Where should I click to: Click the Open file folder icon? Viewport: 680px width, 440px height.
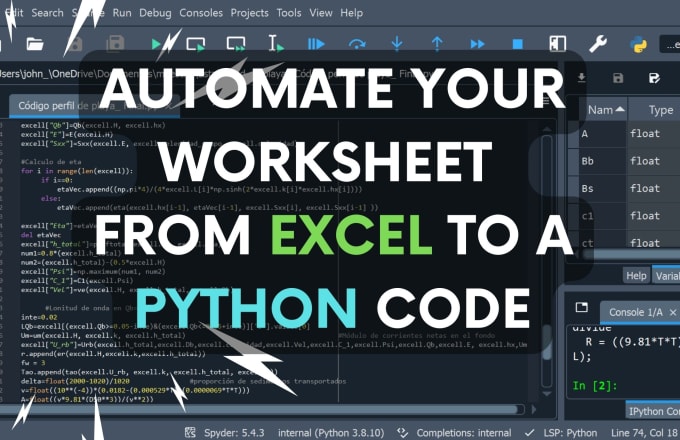(x=35, y=44)
